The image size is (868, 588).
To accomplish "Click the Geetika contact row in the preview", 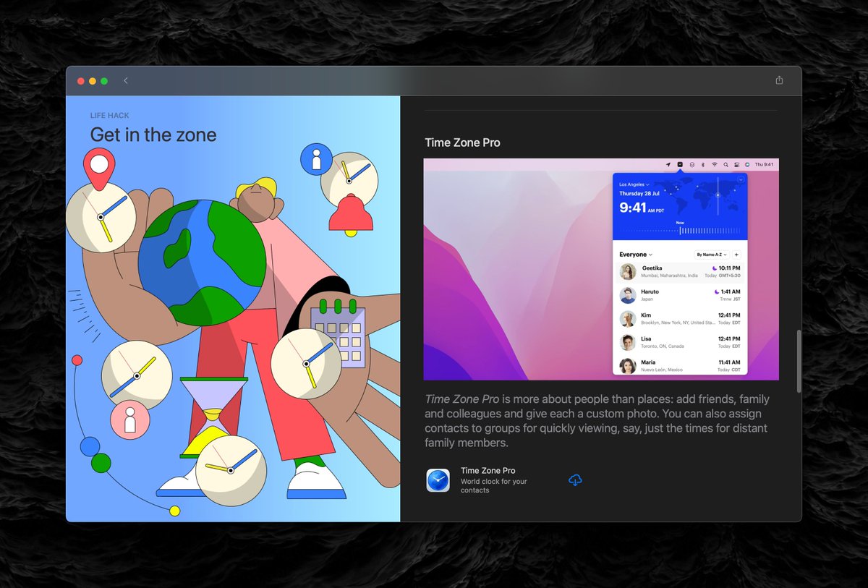I will pyautogui.click(x=680, y=271).
